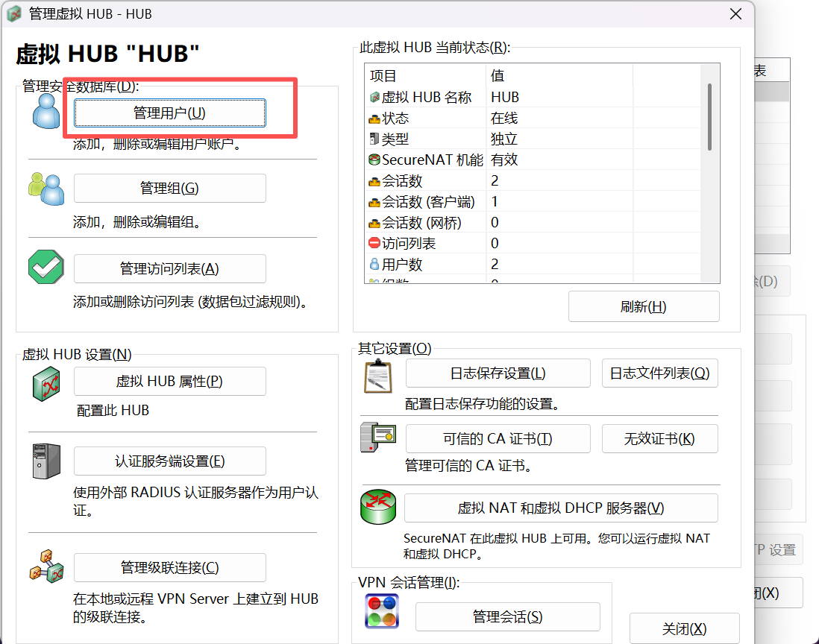Click the two-person group icon beside 管理组

pyautogui.click(x=46, y=188)
